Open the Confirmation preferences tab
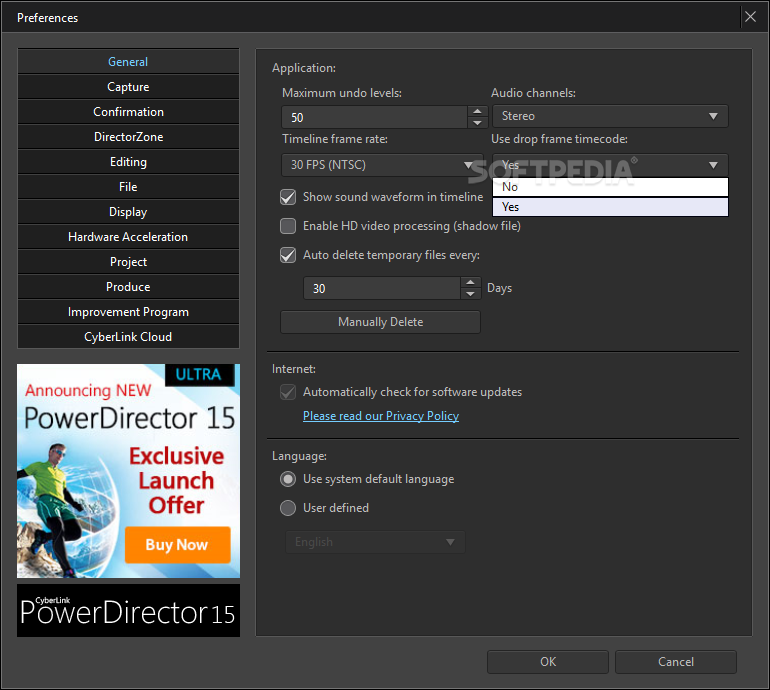Screen dimensions: 770x690 (128, 112)
